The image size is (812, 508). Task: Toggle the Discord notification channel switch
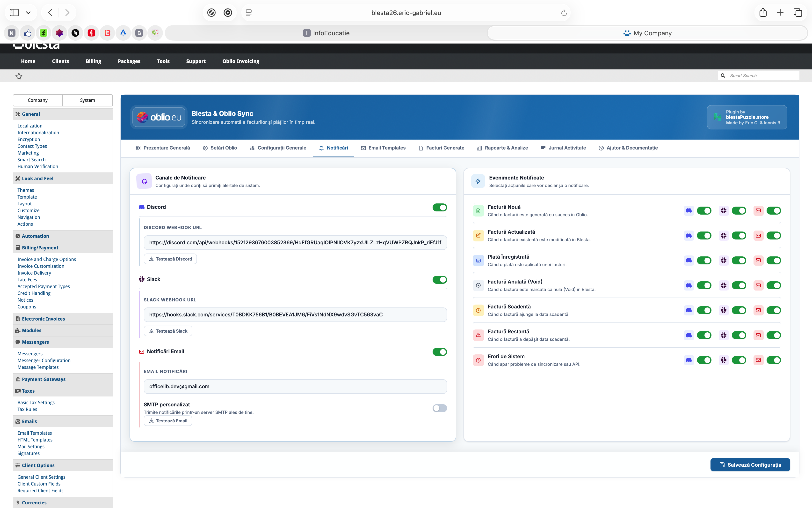coord(440,207)
